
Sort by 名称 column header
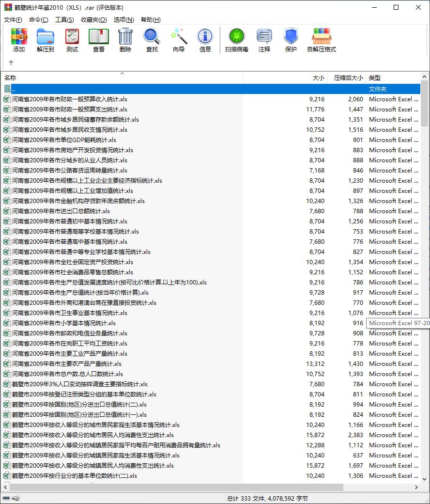122,78
